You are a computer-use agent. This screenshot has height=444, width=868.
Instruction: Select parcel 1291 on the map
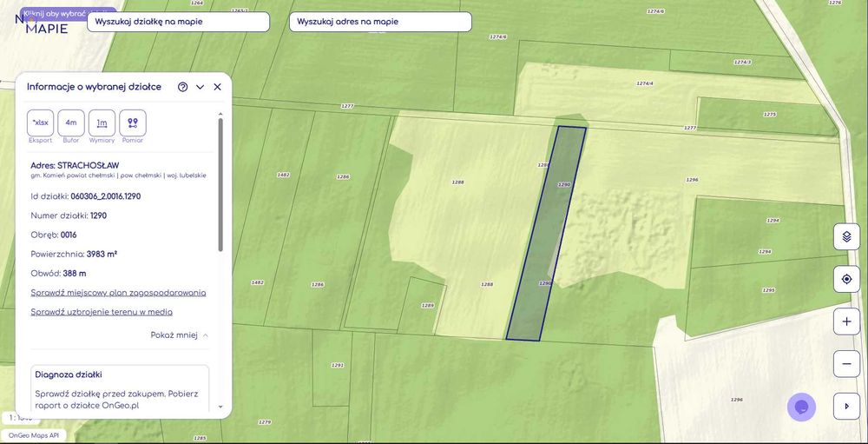(337, 365)
